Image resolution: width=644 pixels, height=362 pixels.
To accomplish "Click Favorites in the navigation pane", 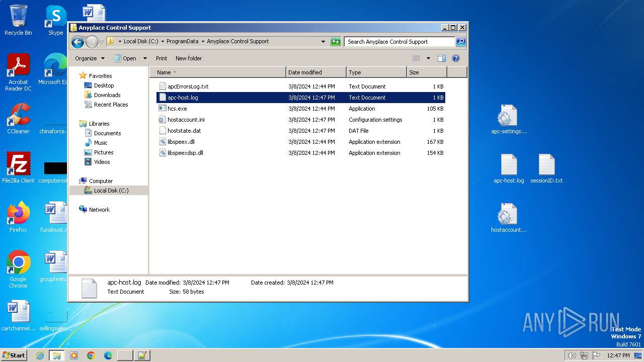I will click(100, 76).
